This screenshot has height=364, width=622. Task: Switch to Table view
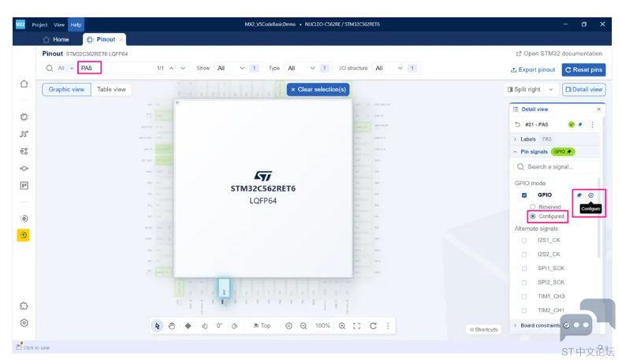111,90
